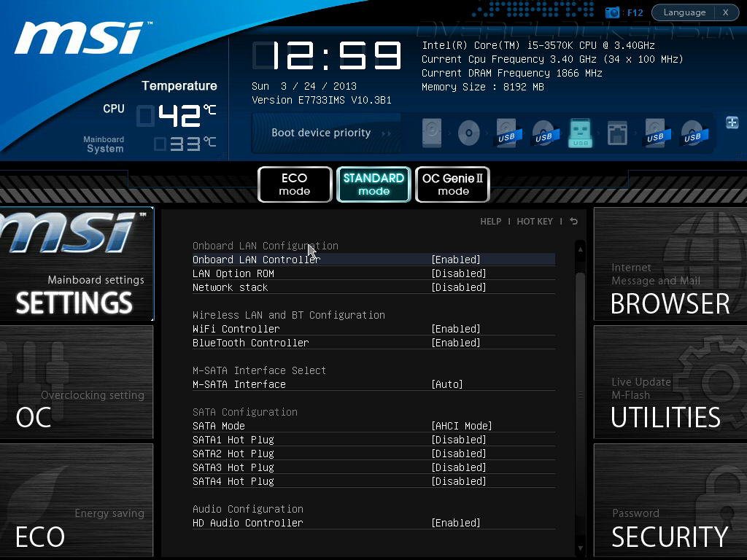This screenshot has height=560, width=747.
Task: Open the SATA2 Hot Plug options
Action: click(373, 454)
